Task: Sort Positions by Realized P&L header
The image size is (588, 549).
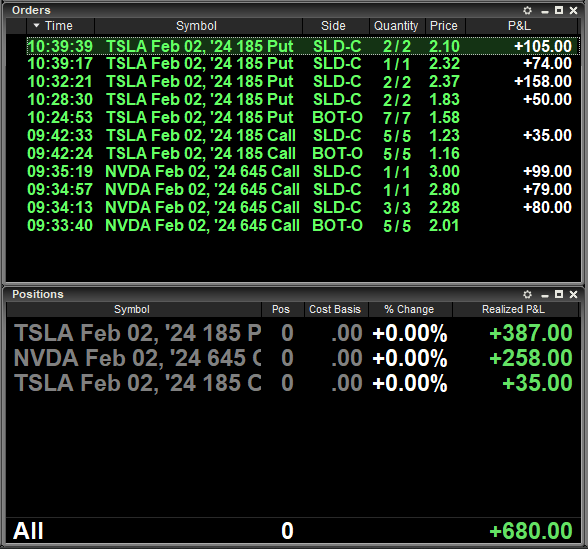Action: [515, 309]
